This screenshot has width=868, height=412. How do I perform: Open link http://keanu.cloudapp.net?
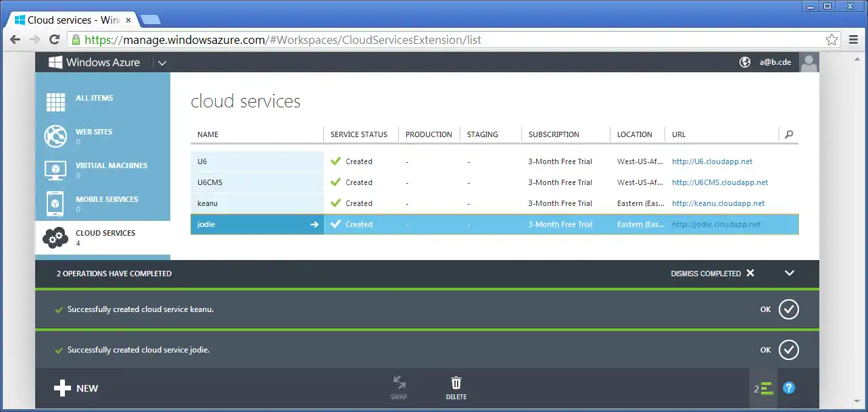[x=718, y=203]
